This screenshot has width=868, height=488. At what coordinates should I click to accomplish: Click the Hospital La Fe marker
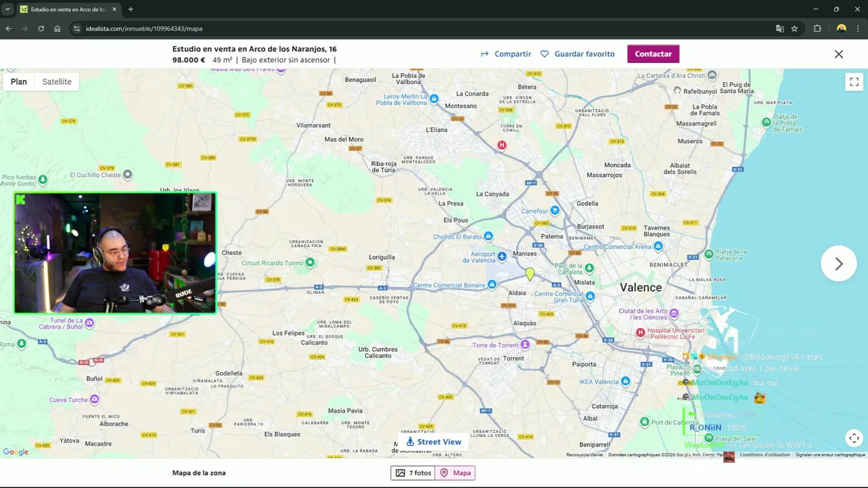point(640,333)
